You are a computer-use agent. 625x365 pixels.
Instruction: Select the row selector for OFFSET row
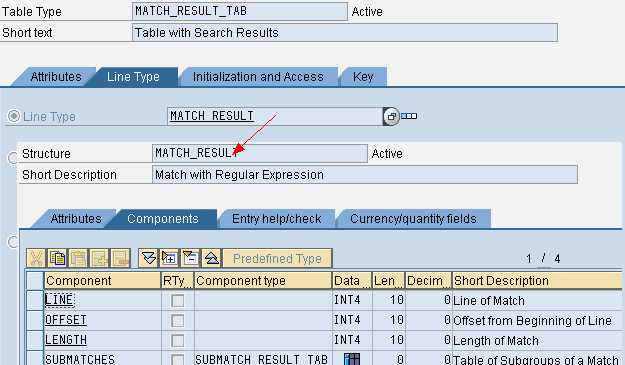pos(35,320)
